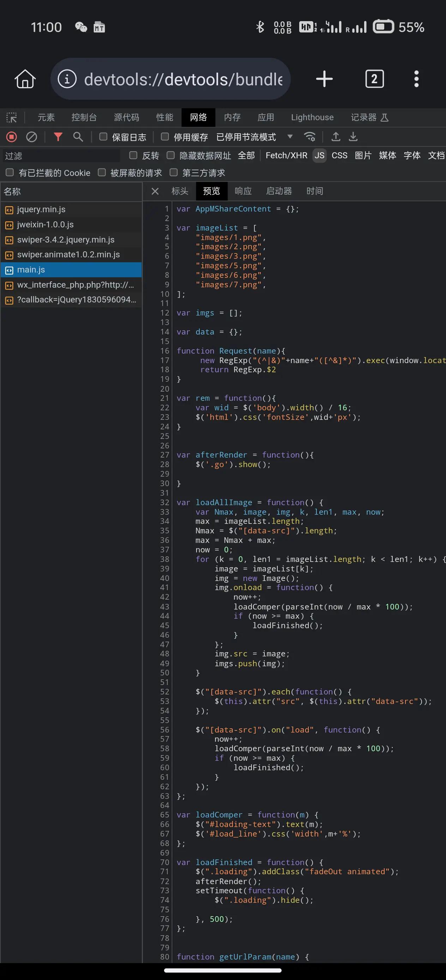The image size is (446, 980).
Task: Open the Response tab (响应)
Action: pyautogui.click(x=243, y=191)
